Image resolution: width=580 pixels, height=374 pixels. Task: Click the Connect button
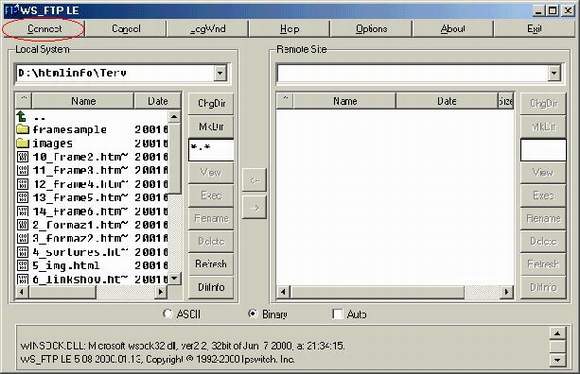click(x=44, y=28)
